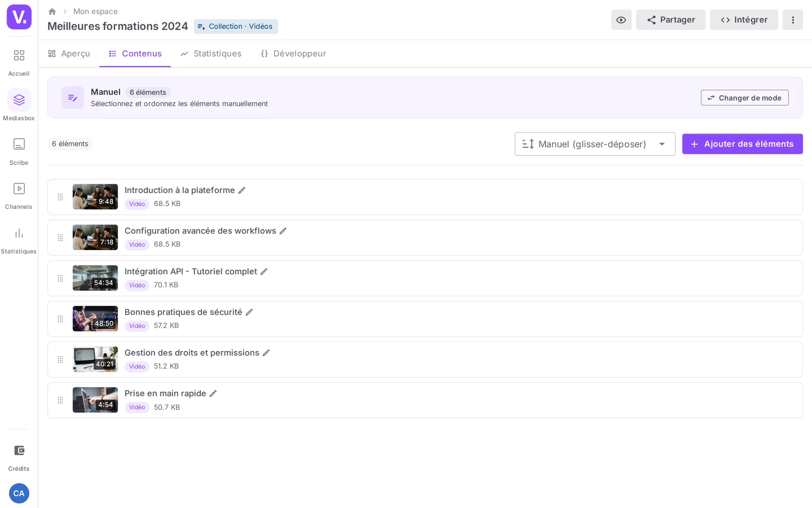Open the 54:34 Intégration API thumbnail

point(95,278)
